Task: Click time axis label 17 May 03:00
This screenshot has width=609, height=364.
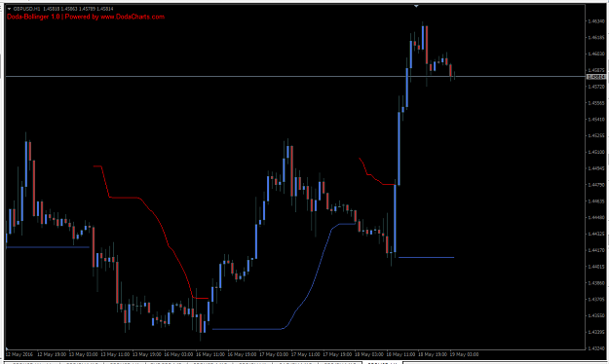Action: 274,354
